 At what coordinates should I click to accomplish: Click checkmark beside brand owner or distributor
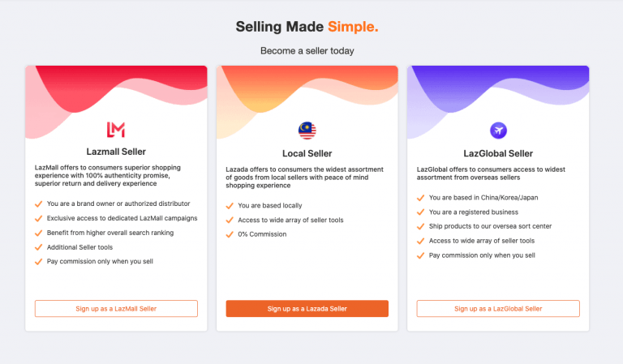(x=39, y=204)
